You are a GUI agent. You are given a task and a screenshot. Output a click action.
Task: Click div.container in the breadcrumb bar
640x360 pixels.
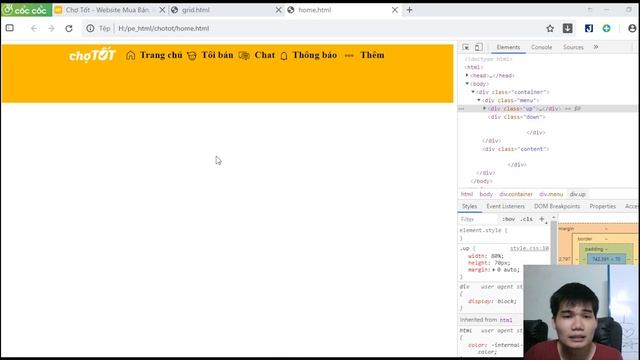[x=516, y=194]
